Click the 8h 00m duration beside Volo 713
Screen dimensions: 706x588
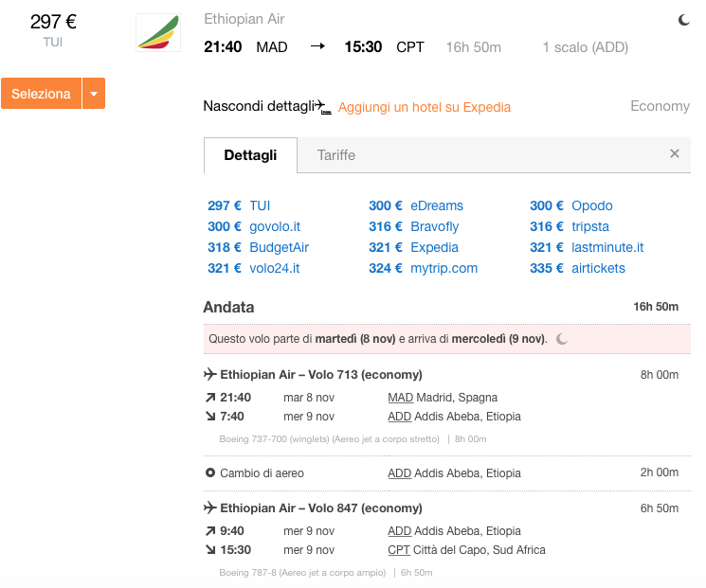(660, 375)
